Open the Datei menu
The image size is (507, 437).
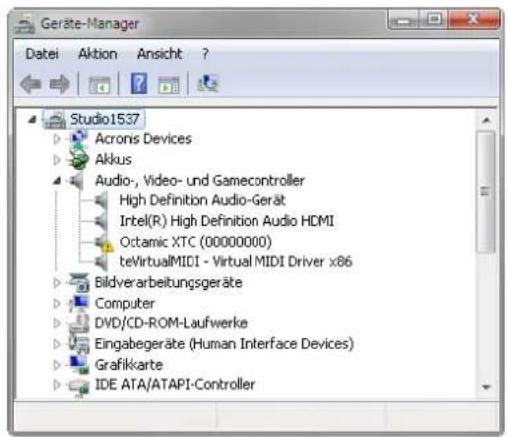tap(42, 54)
